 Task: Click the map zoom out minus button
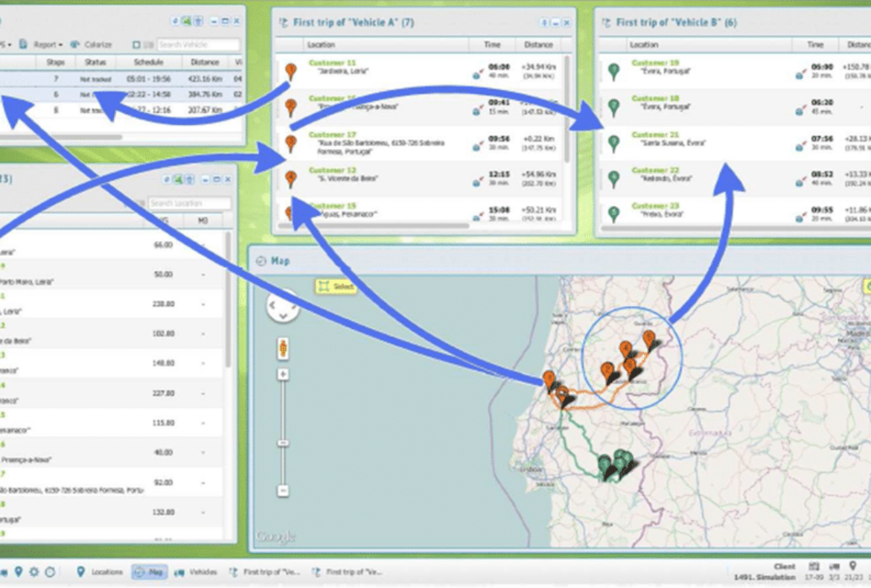click(283, 490)
